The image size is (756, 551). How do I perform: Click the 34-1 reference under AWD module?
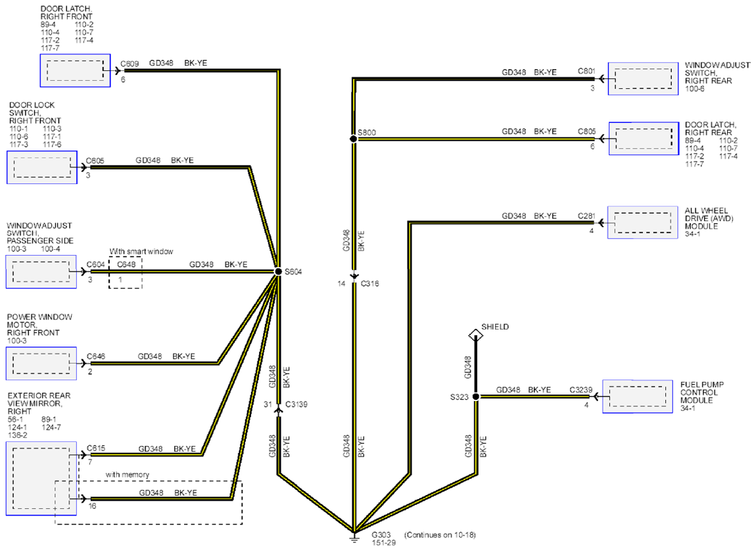click(x=692, y=234)
